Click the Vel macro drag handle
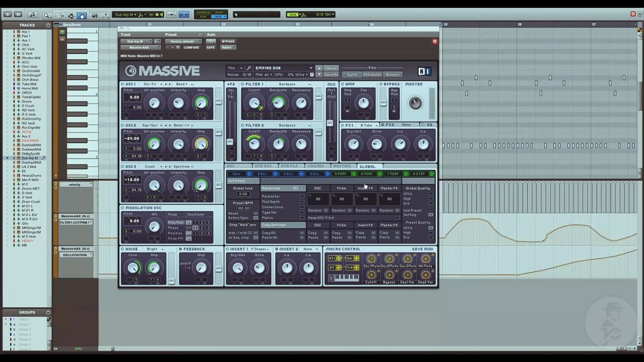Viewport: 644px width, 362px height. click(x=356, y=258)
